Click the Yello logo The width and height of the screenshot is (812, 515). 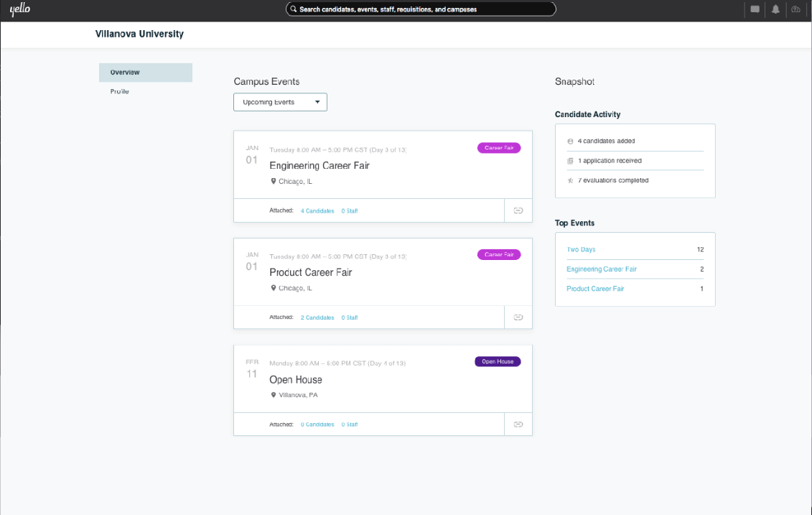point(19,9)
